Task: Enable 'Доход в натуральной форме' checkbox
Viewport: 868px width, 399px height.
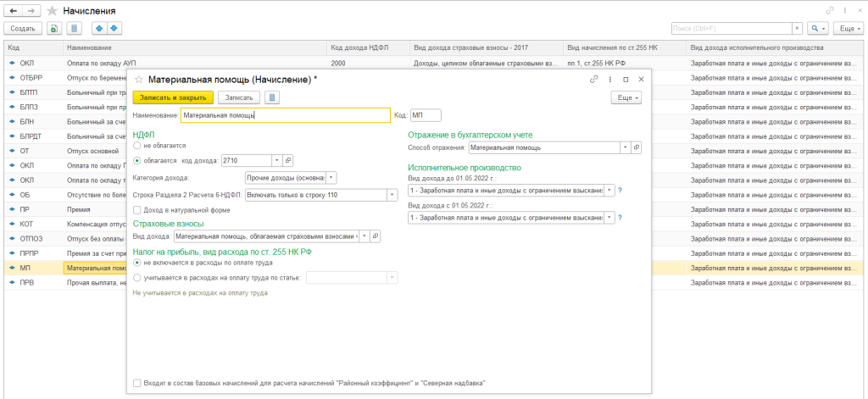Action: click(137, 210)
